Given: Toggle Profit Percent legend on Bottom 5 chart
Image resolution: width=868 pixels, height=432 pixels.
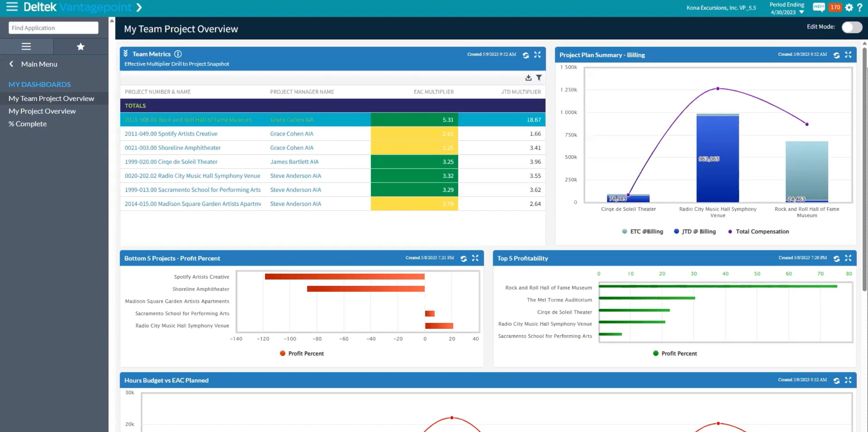Looking at the screenshot, I should 301,353.
